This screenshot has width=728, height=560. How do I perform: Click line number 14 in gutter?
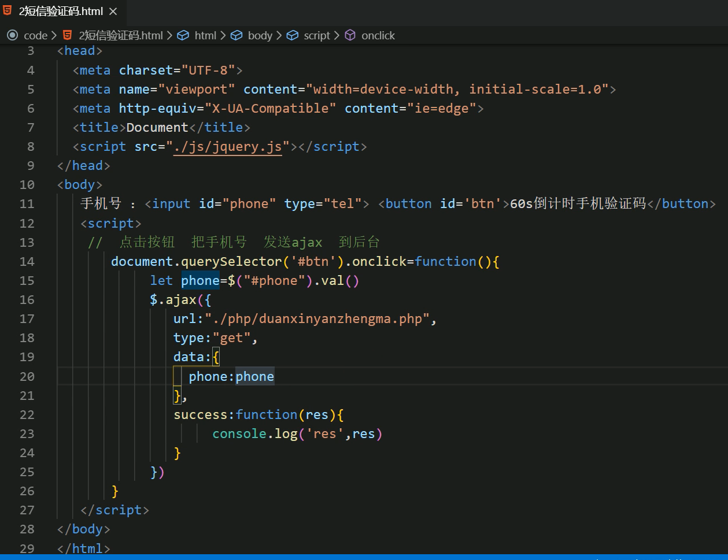[x=27, y=261]
